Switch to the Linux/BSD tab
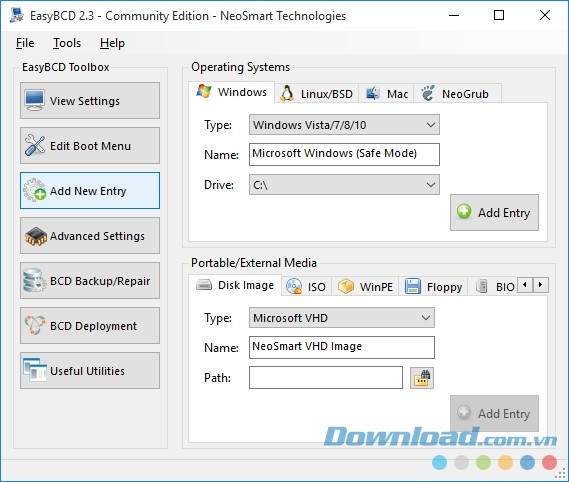This screenshot has height=482, width=569. [316, 94]
